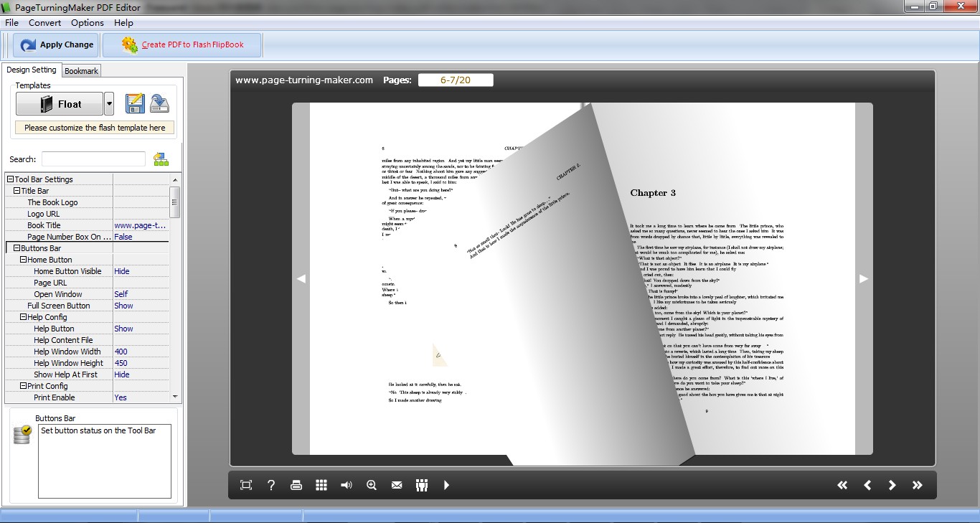980x523 pixels.
Task: Toggle sound speaker icon
Action: coord(347,485)
